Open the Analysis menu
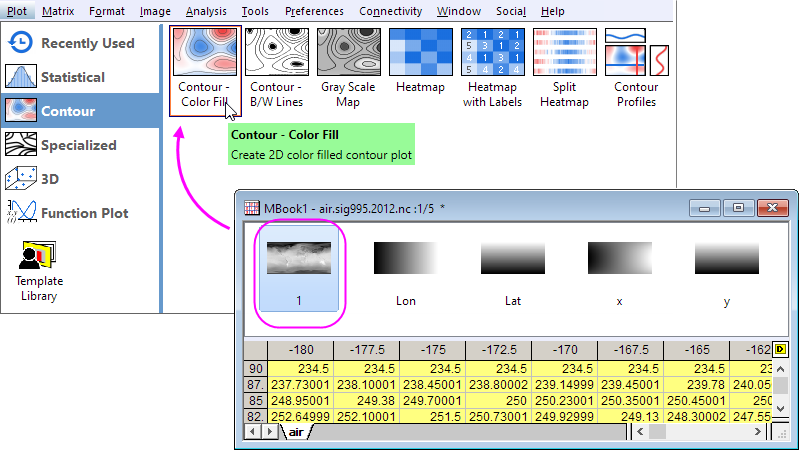This screenshot has width=800, height=451. pos(206,11)
